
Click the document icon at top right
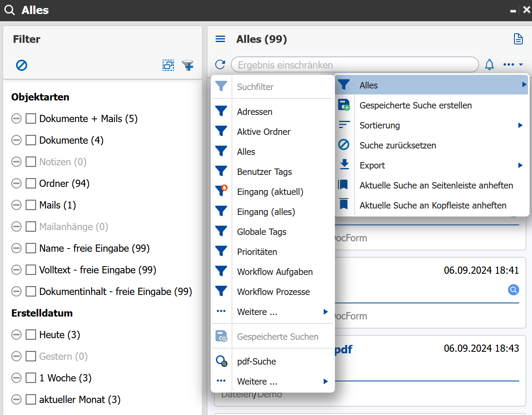518,39
